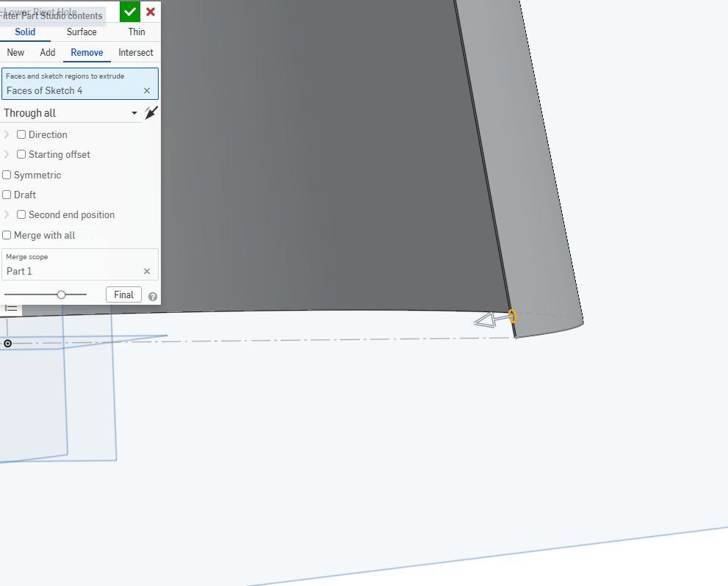
Task: Toggle the Symmetric checkbox
Action: (7, 175)
